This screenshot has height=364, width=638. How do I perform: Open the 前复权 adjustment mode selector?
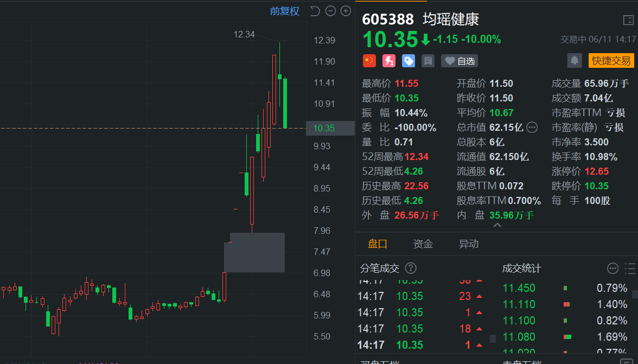(285, 11)
